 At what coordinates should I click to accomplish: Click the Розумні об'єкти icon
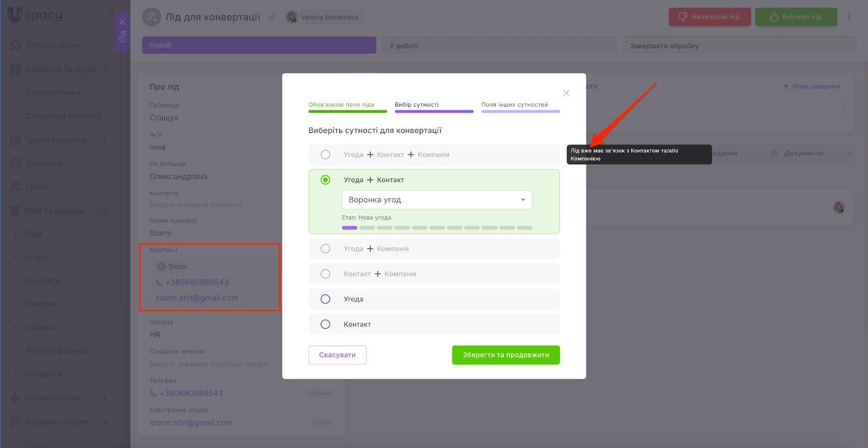click(x=16, y=422)
